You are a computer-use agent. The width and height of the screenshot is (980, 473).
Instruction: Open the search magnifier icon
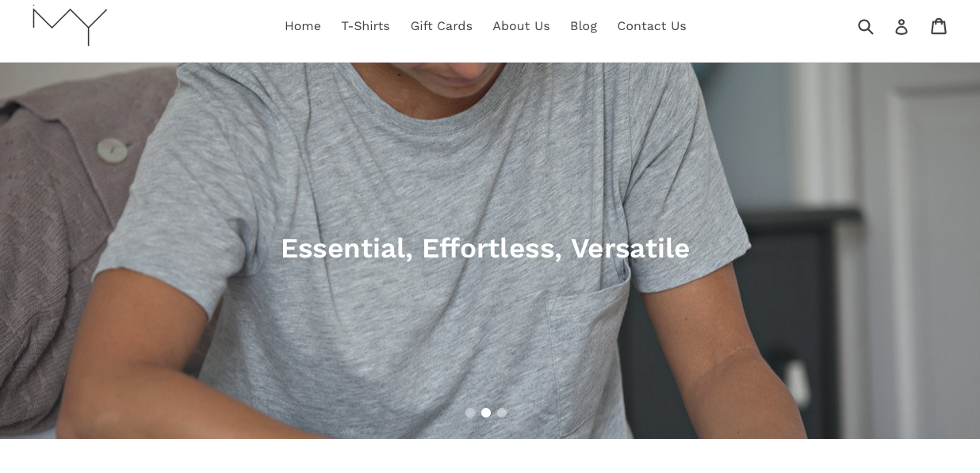click(866, 26)
